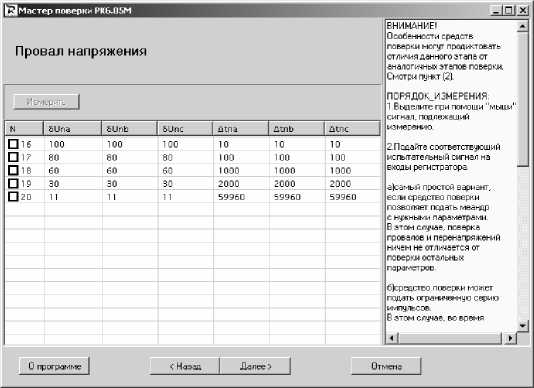This screenshot has height=388, width=534.
Task: Proceed with the Далее button
Action: (x=255, y=366)
